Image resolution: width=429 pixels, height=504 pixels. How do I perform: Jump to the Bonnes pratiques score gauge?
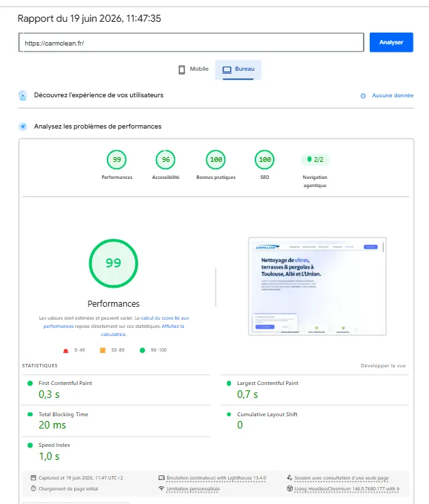(216, 159)
